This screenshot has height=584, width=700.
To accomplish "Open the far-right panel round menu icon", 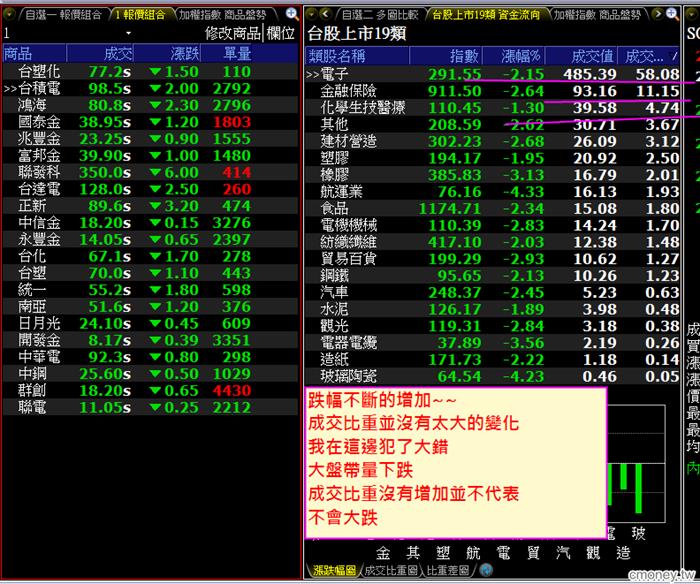I will click(x=690, y=14).
